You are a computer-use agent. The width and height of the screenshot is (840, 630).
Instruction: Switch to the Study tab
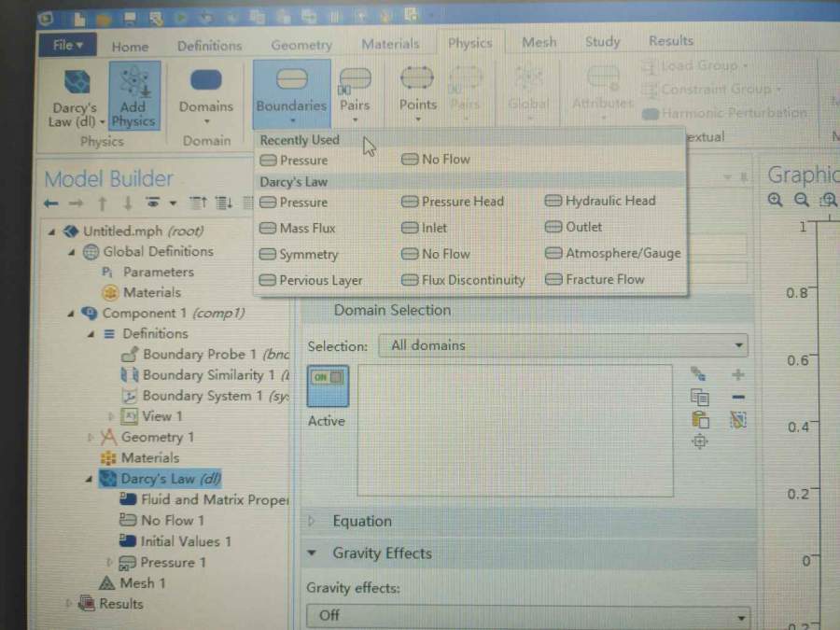603,42
